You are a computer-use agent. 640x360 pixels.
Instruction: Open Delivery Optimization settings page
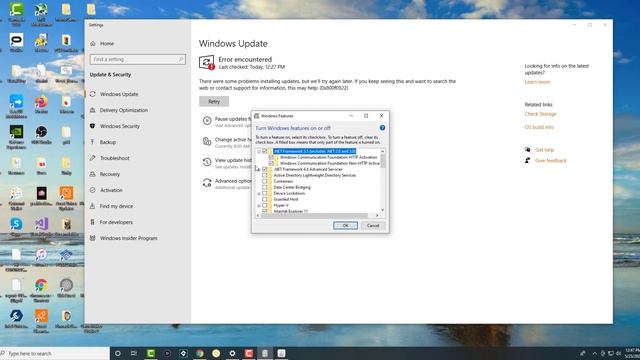click(124, 110)
